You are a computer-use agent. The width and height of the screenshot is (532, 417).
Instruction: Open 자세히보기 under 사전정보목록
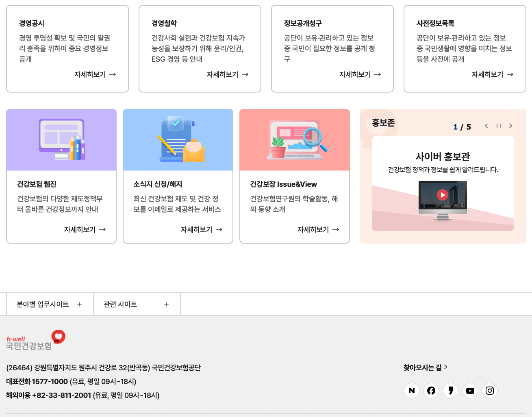tap(492, 74)
